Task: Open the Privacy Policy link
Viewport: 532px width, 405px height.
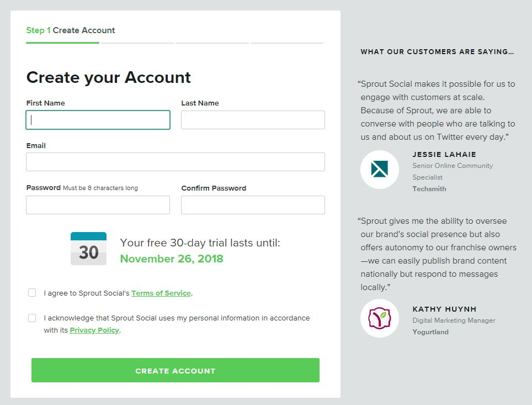Action: pos(94,330)
